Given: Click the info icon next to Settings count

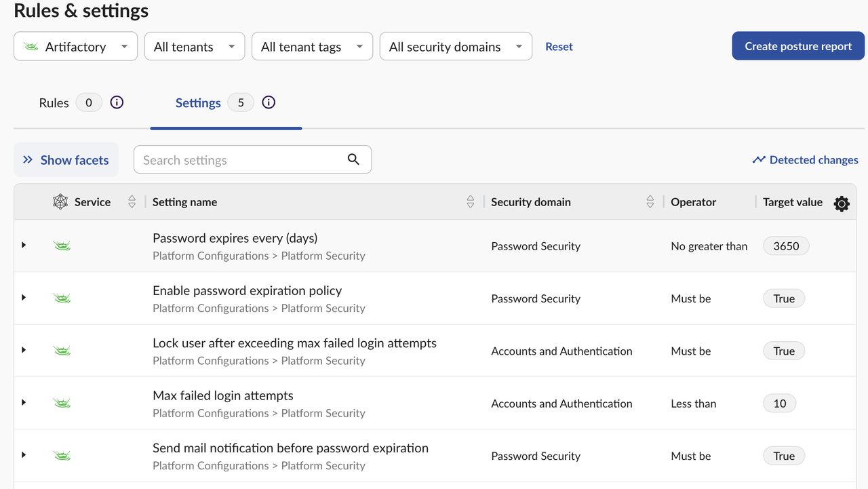Looking at the screenshot, I should pos(269,103).
